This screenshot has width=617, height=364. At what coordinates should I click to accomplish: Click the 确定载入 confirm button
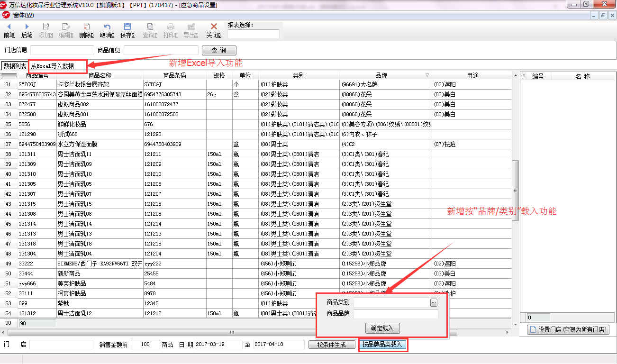click(x=382, y=328)
